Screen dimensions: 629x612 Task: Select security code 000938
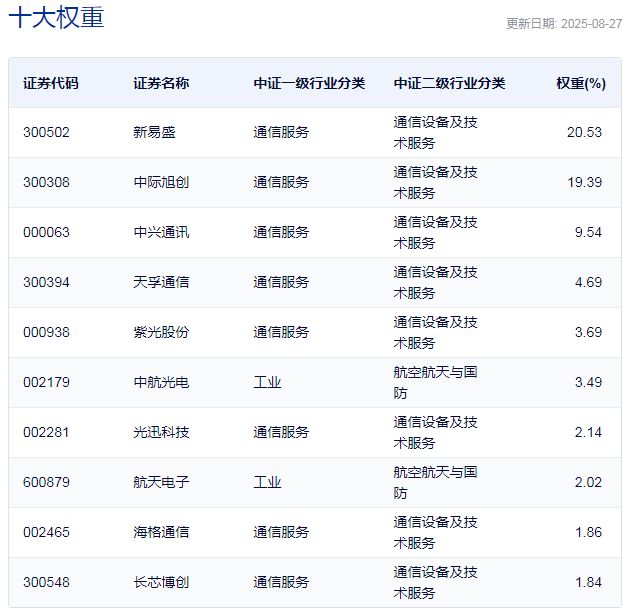click(47, 332)
